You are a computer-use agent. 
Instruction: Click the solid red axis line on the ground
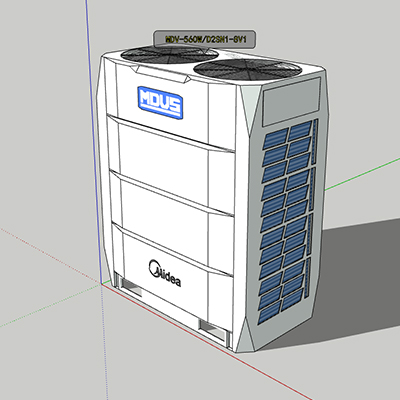pos(207,342)
